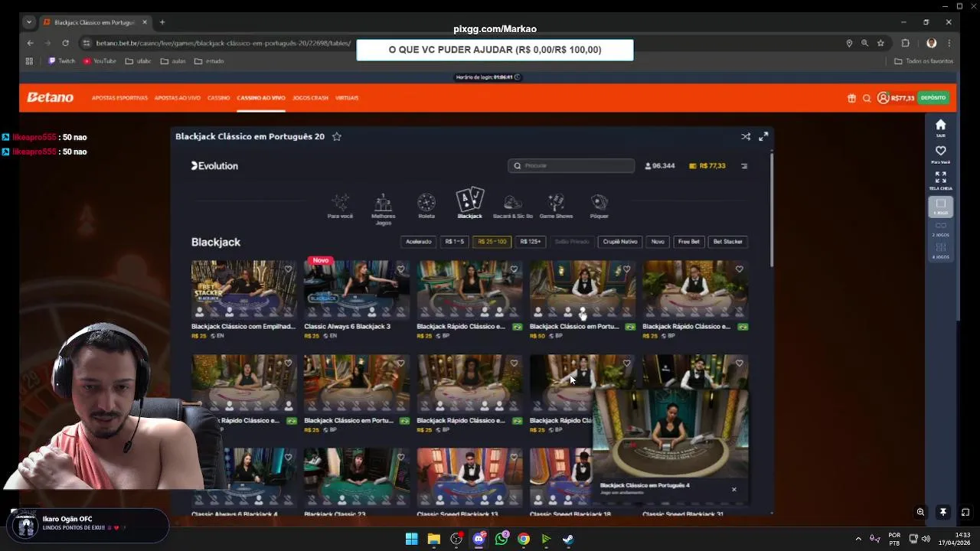
Task: Show hidden system tray icons chevron
Action: (x=858, y=539)
